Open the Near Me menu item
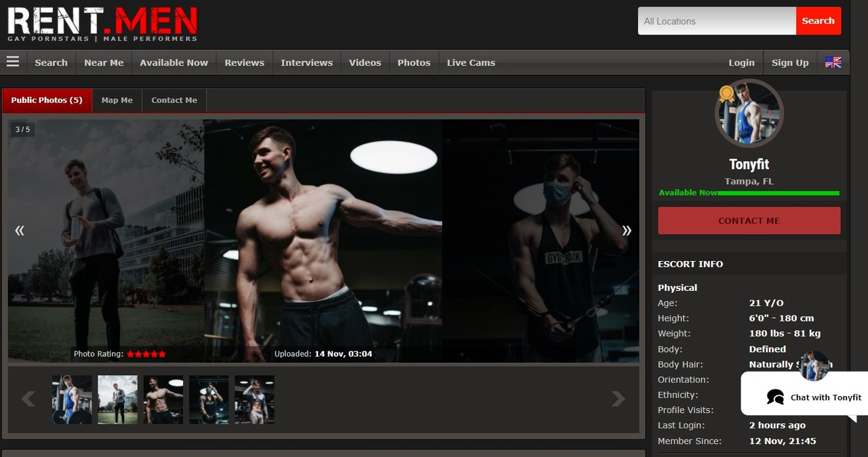This screenshot has height=457, width=868. (104, 62)
